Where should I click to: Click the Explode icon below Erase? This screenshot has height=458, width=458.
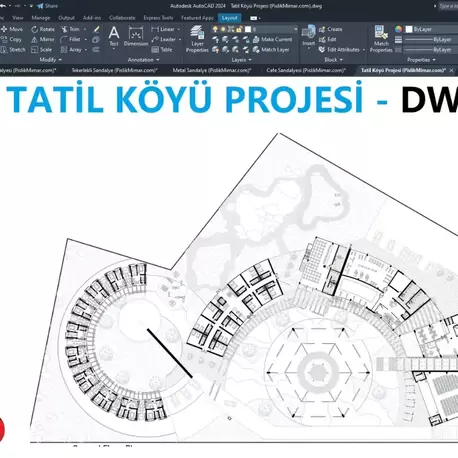coord(96,40)
